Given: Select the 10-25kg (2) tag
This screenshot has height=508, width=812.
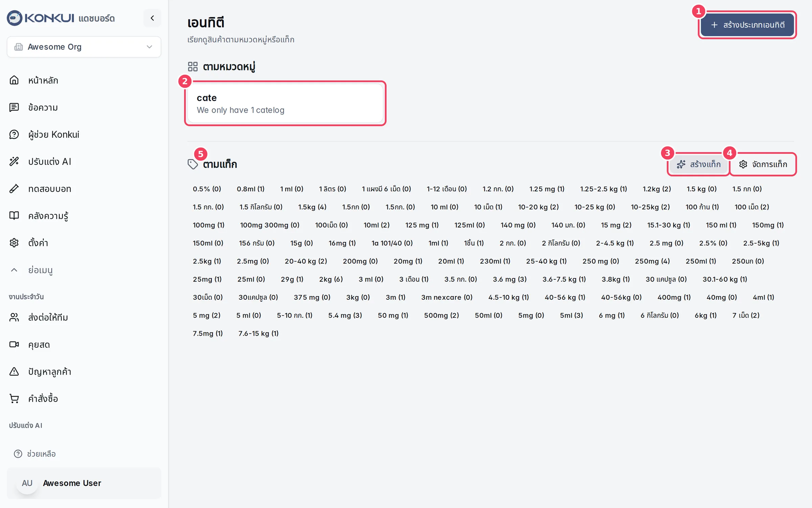Looking at the screenshot, I should (x=650, y=207).
